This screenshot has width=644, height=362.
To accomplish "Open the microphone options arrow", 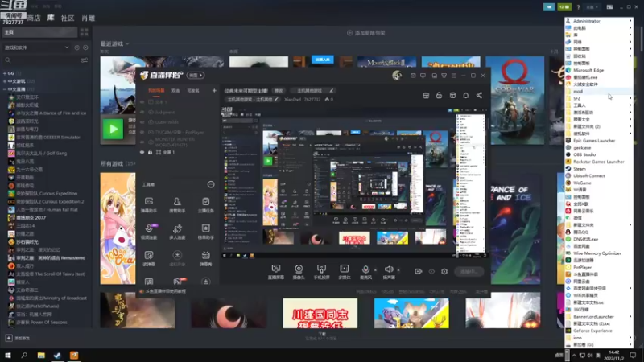I will (375, 270).
